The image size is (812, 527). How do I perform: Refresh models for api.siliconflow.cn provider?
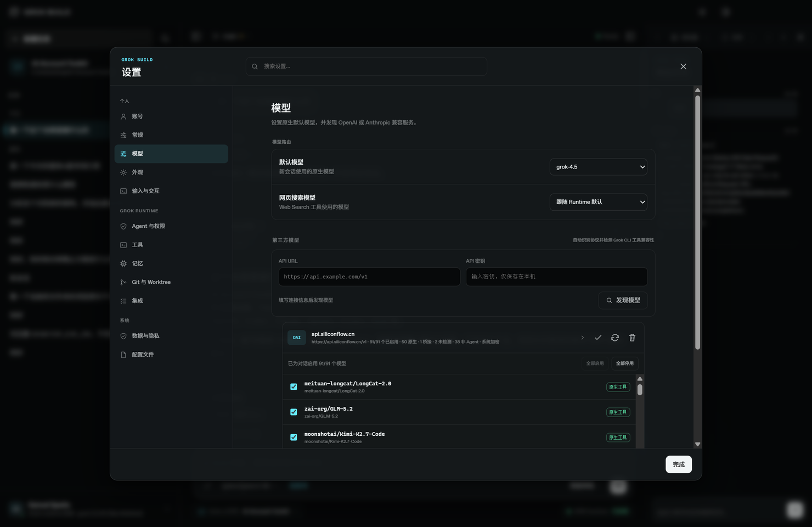[x=615, y=338]
